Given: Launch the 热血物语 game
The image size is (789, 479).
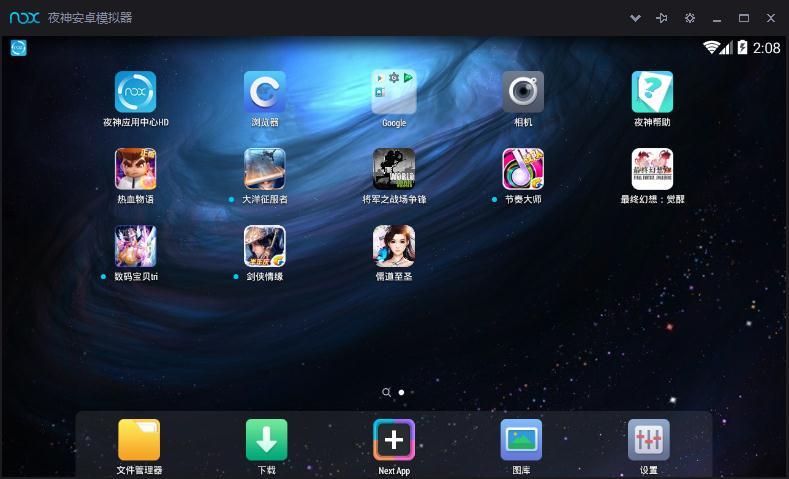Looking at the screenshot, I should (135, 169).
